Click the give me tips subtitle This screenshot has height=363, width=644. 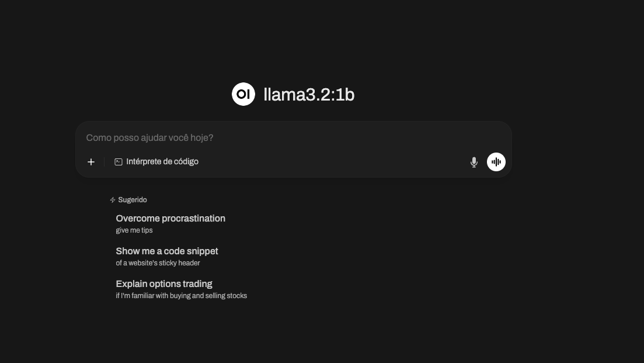[134, 230]
